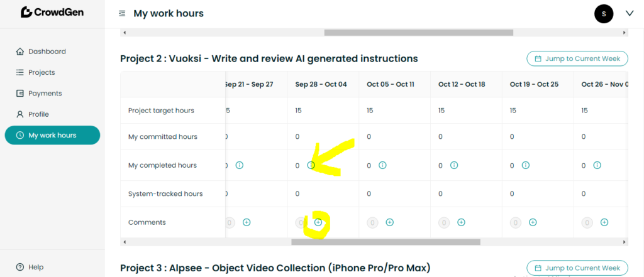Jump to Current Week for Project 3 Alpsee
This screenshot has width=644, height=277.
577,268
